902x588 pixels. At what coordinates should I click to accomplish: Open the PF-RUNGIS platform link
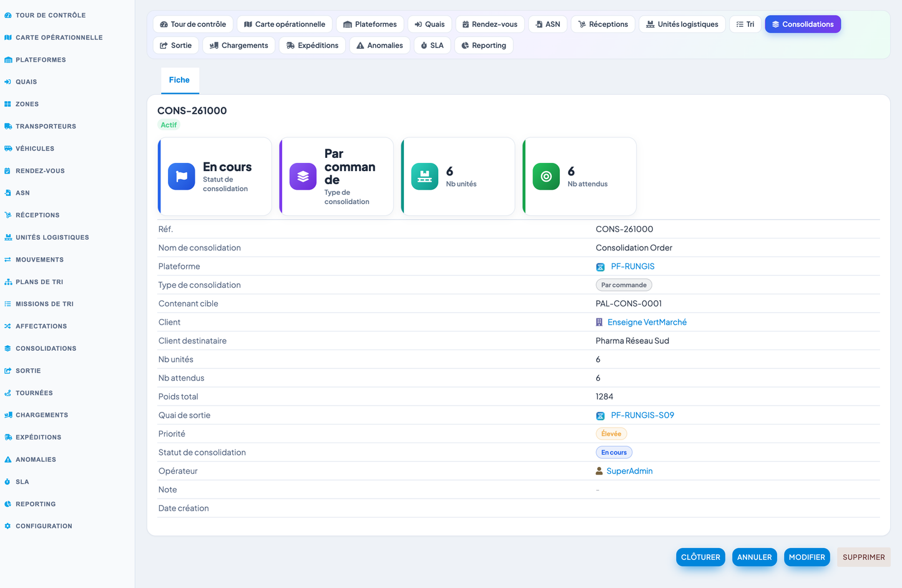pos(632,267)
